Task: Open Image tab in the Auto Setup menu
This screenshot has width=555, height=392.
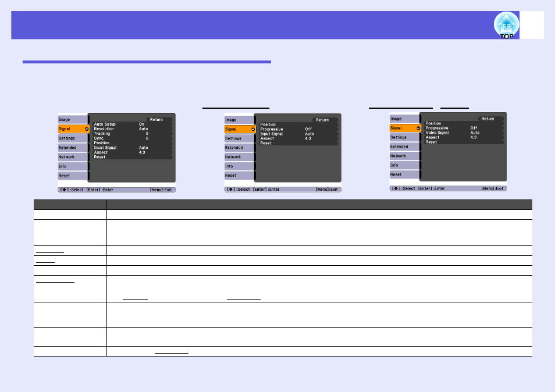Action: coord(73,120)
